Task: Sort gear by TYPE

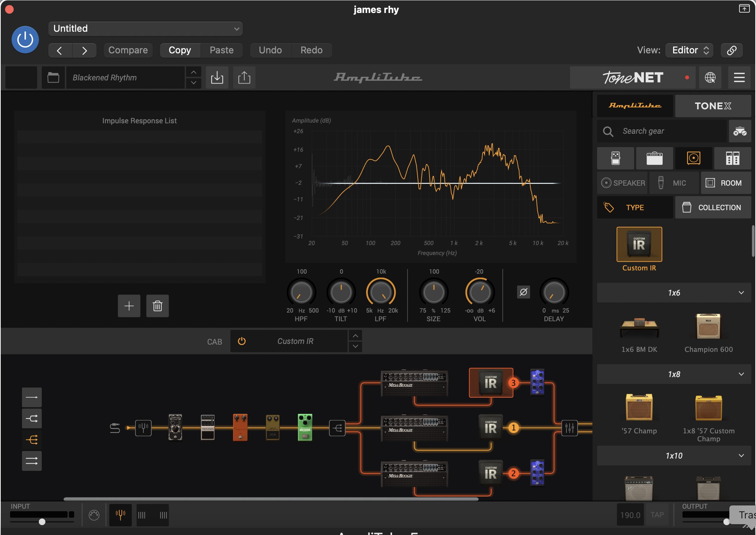Action: pos(635,207)
